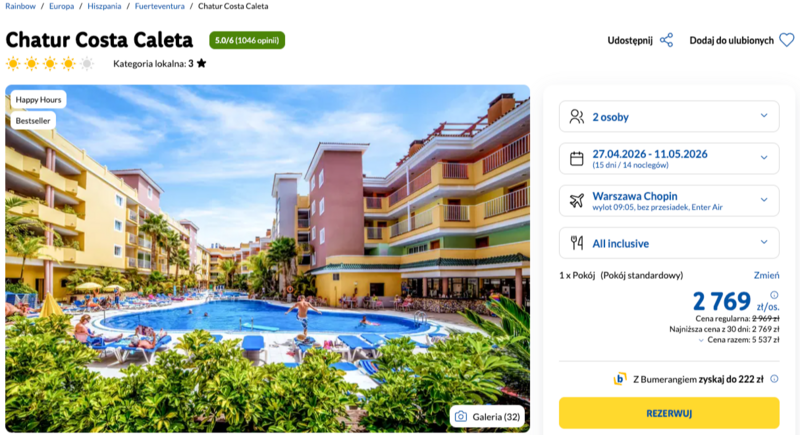The width and height of the screenshot is (800, 435).
Task: Click the airplane icon in departure selector
Action: point(577,200)
